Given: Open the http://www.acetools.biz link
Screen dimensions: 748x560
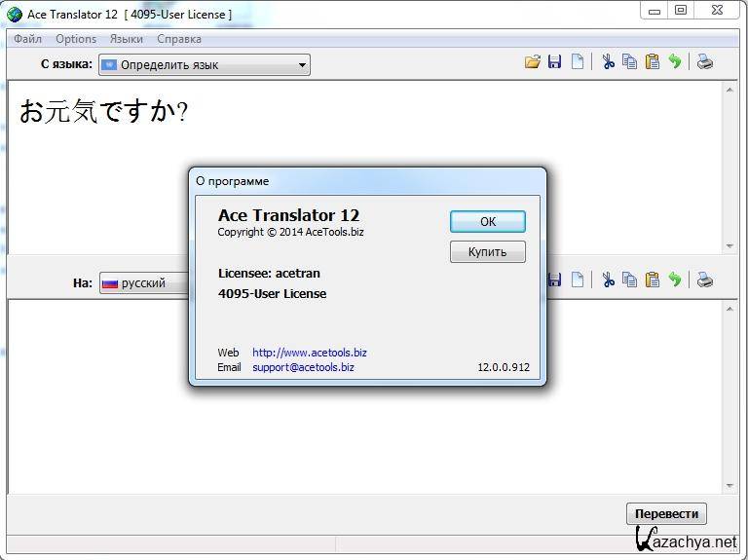Looking at the screenshot, I should pos(309,353).
